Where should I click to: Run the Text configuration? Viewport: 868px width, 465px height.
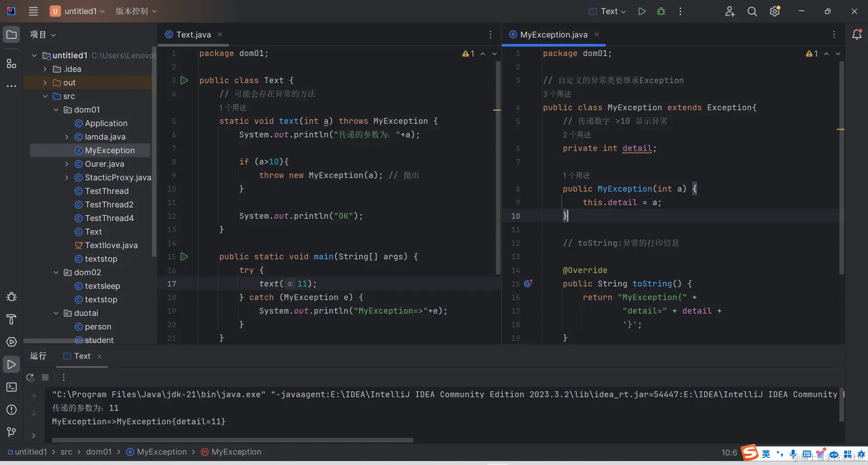[642, 11]
